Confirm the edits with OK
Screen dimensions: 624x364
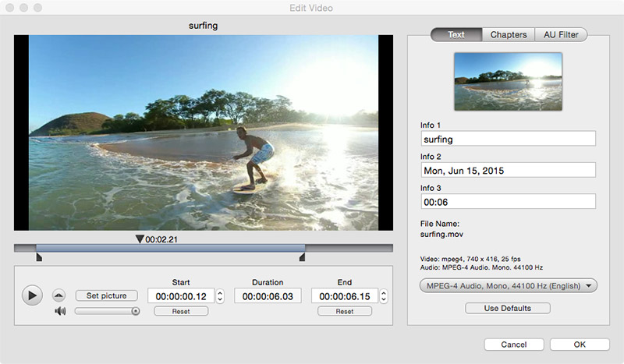(x=579, y=344)
